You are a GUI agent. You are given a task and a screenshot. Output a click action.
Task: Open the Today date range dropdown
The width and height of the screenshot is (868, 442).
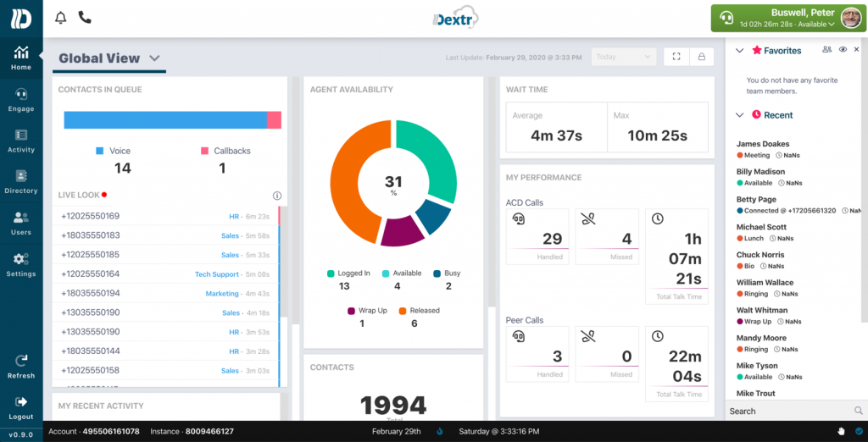tap(624, 57)
